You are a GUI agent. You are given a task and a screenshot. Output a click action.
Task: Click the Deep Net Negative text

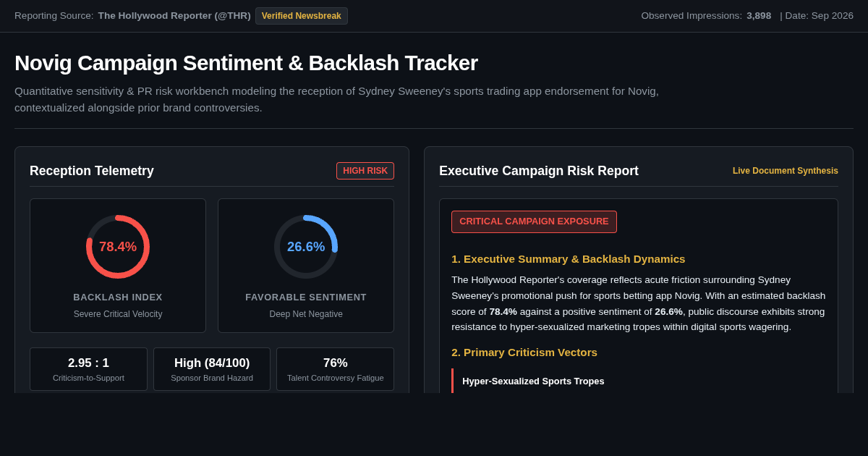pos(306,314)
